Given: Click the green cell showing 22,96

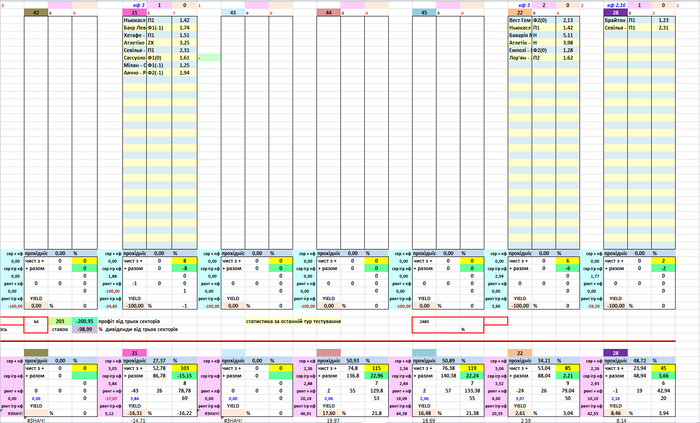Looking at the screenshot, I should pyautogui.click(x=376, y=376).
